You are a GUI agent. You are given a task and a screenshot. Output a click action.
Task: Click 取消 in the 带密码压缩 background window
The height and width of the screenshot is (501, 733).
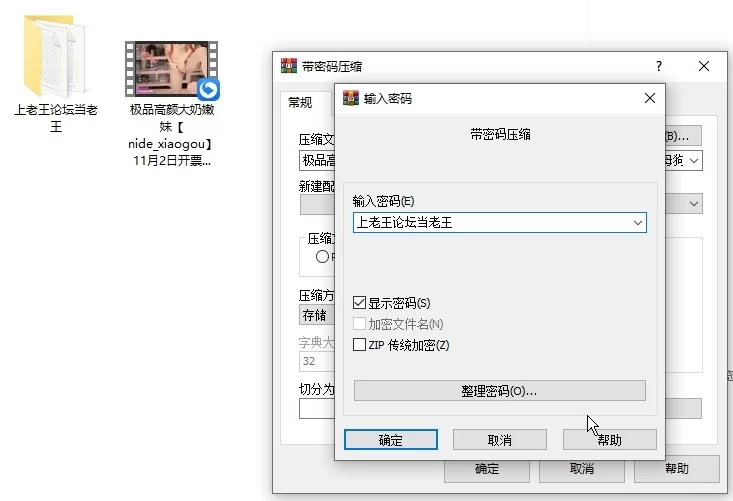[582, 469]
